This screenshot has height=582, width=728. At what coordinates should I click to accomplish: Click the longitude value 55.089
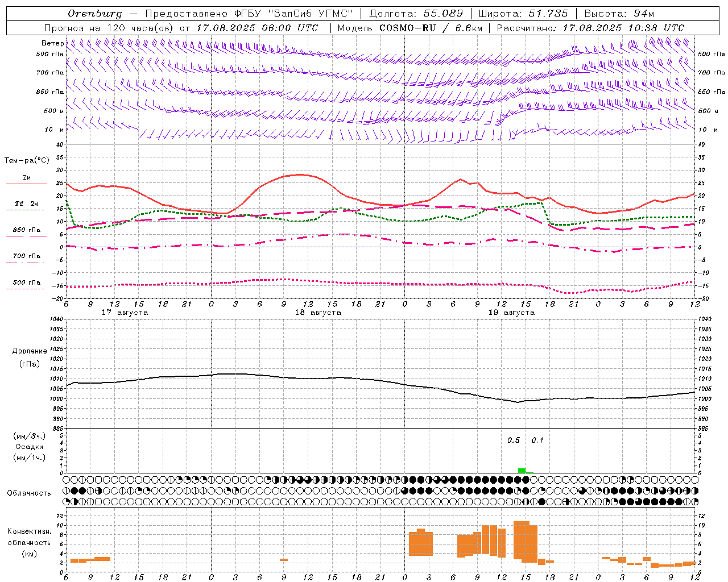click(x=443, y=14)
